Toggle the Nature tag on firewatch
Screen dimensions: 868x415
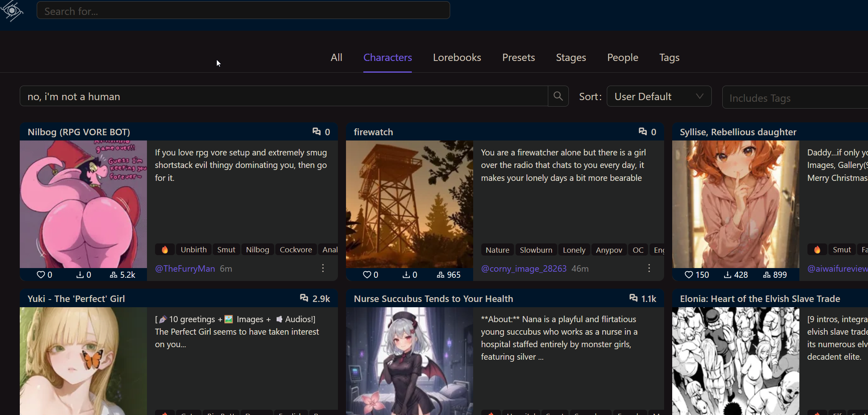coord(497,250)
